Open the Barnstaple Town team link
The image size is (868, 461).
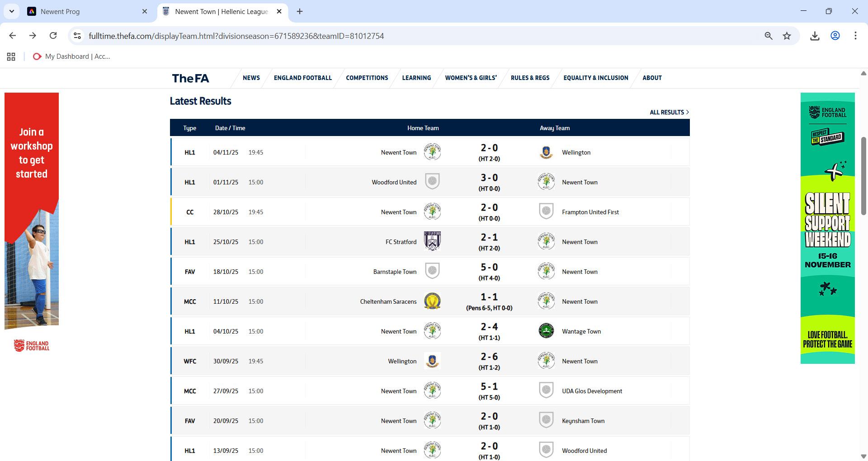(395, 272)
